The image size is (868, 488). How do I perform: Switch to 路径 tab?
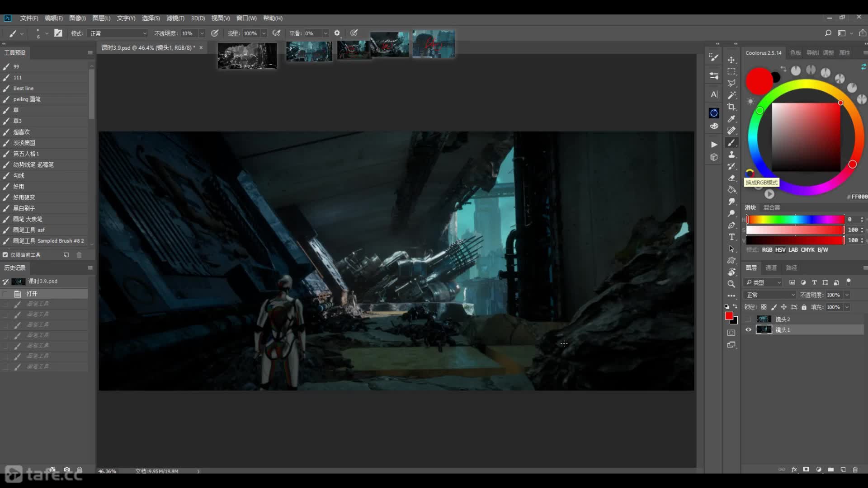tap(792, 268)
